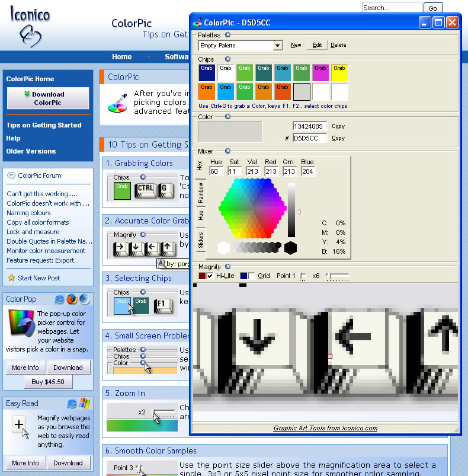Click the Delete palette button
Viewport: 468px width, 476px height.
coord(338,45)
